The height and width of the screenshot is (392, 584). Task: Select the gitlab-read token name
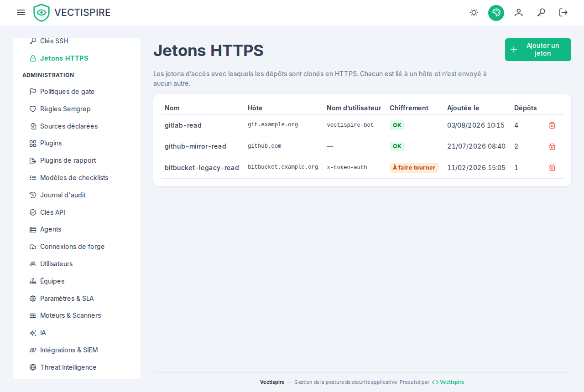(183, 125)
